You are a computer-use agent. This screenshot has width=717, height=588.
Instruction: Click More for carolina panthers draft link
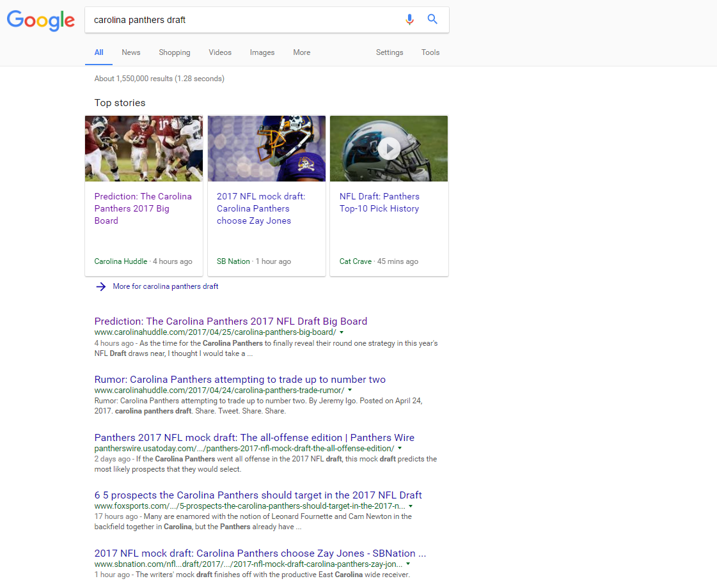[166, 286]
